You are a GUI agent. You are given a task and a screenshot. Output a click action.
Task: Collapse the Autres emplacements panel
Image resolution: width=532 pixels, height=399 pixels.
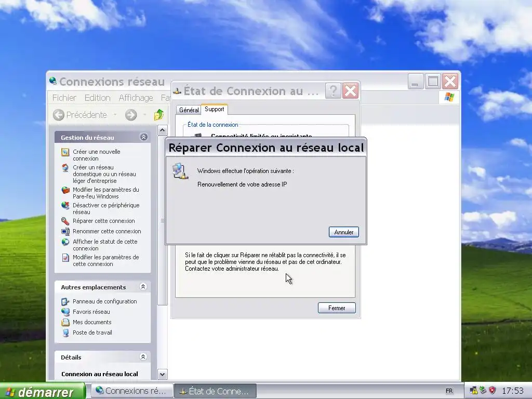(143, 287)
